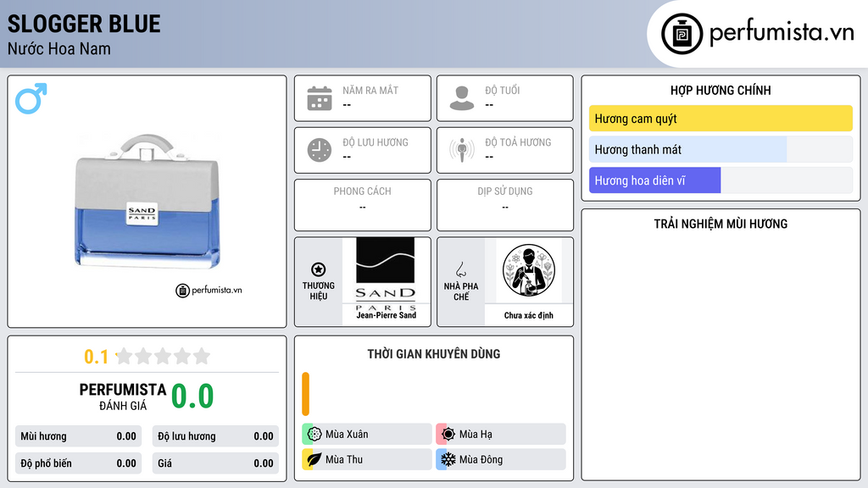The image size is (868, 488).
Task: Click the male gender symbol icon
Action: tap(31, 98)
